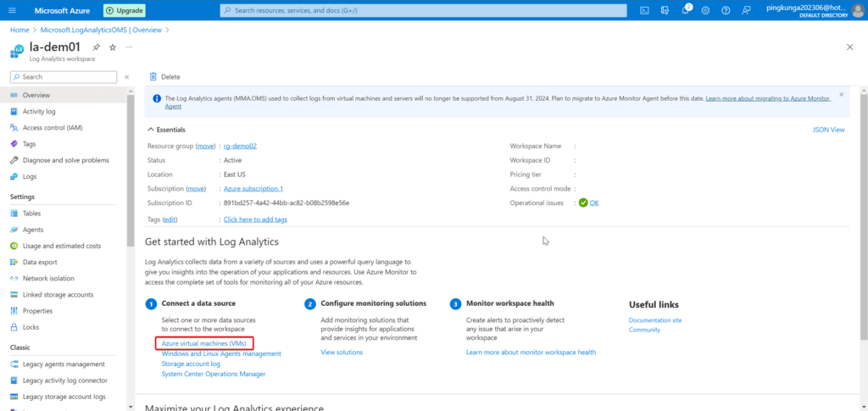The height and width of the screenshot is (411, 868).
Task: Click the Locks padlock icon
Action: coord(14,327)
